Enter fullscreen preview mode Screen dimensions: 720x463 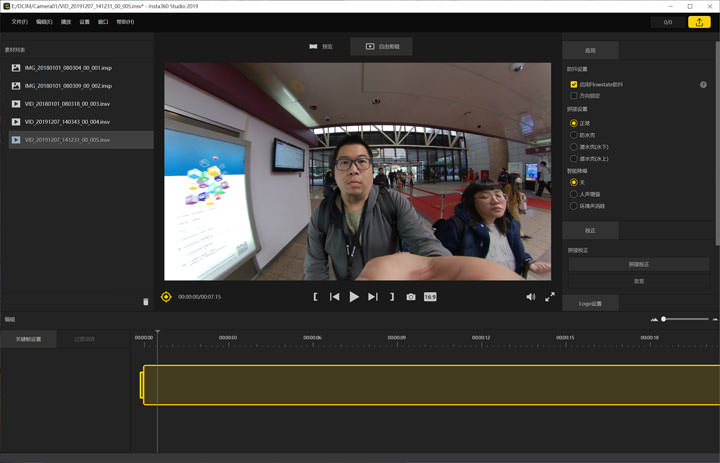(x=550, y=297)
